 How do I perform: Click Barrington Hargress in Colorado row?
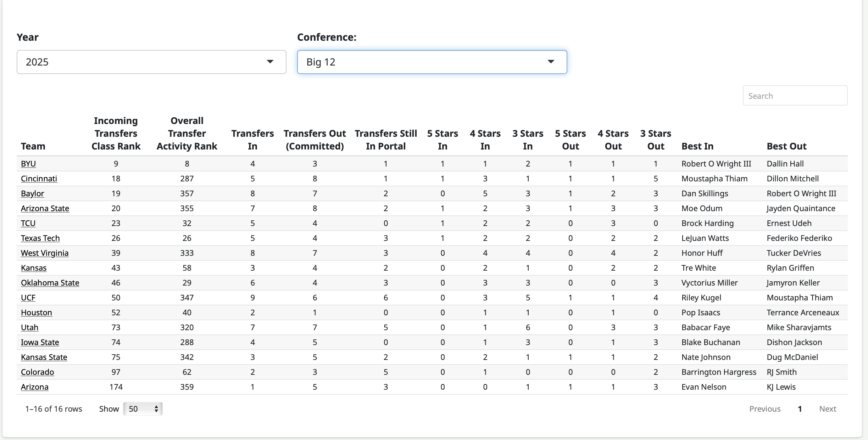719,372
